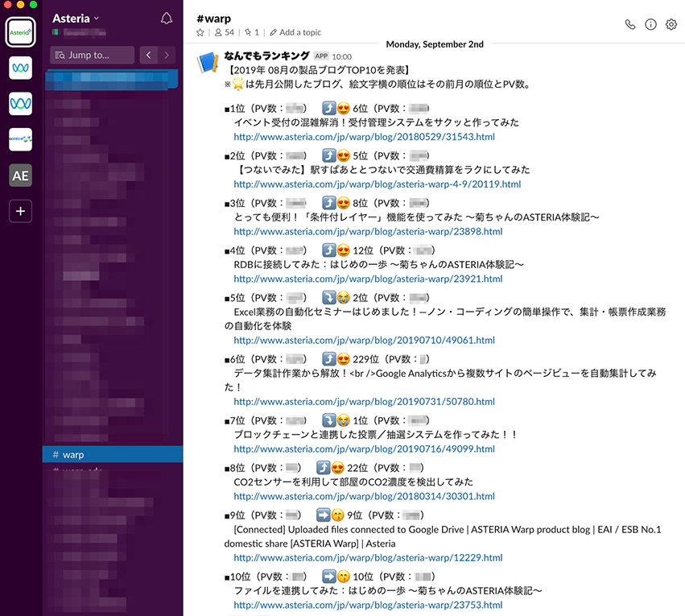The width and height of the screenshot is (685, 616).
Task: Click the up-arrow emoji on the 6位 row
Action: pyautogui.click(x=329, y=359)
